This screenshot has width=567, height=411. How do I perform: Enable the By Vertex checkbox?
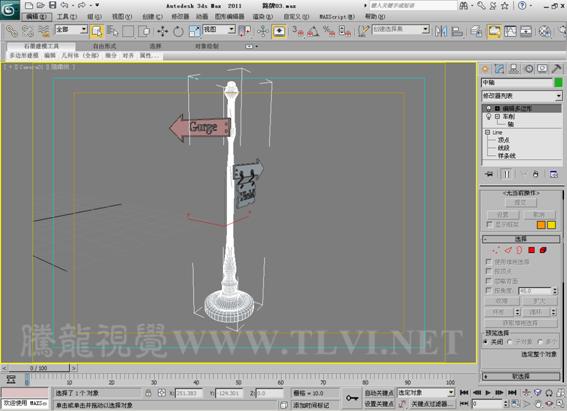point(489,271)
